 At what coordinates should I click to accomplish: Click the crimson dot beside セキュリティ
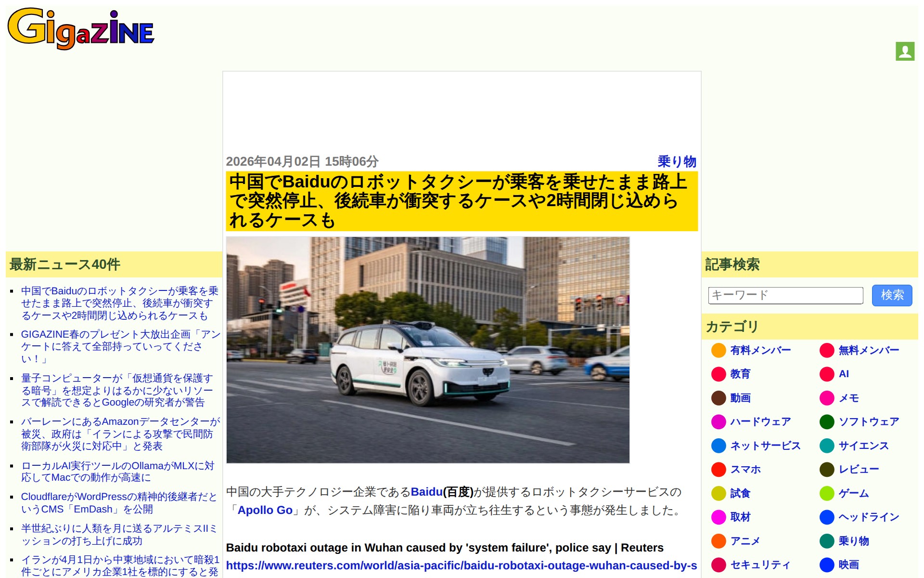pos(719,565)
